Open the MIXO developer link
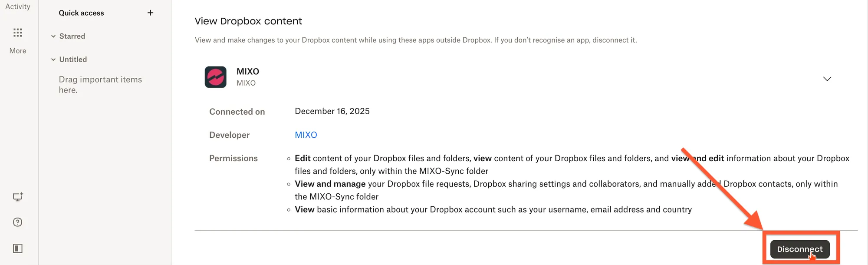The height and width of the screenshot is (265, 868). 306,135
